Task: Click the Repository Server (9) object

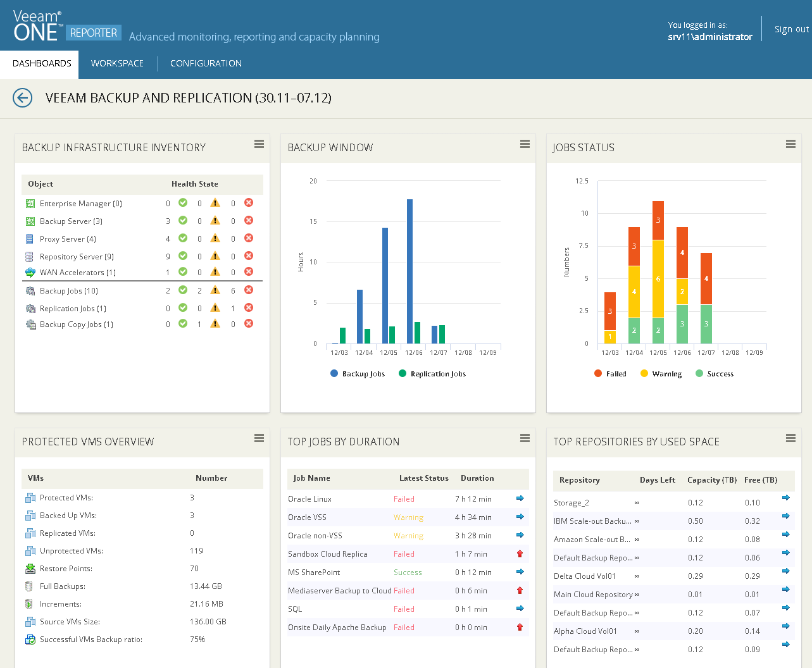Action: click(77, 257)
